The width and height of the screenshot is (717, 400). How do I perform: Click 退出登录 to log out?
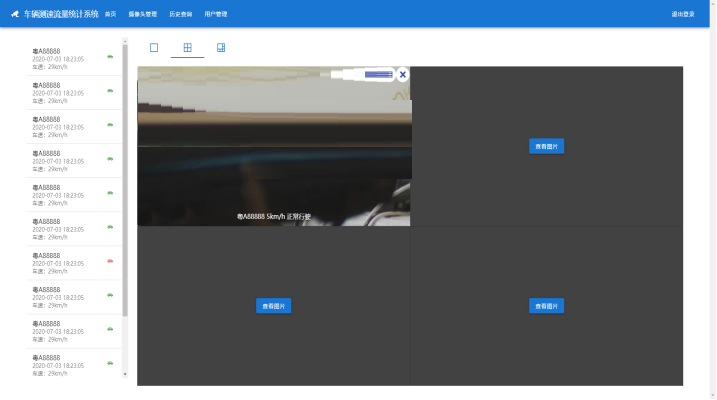pyautogui.click(x=683, y=14)
